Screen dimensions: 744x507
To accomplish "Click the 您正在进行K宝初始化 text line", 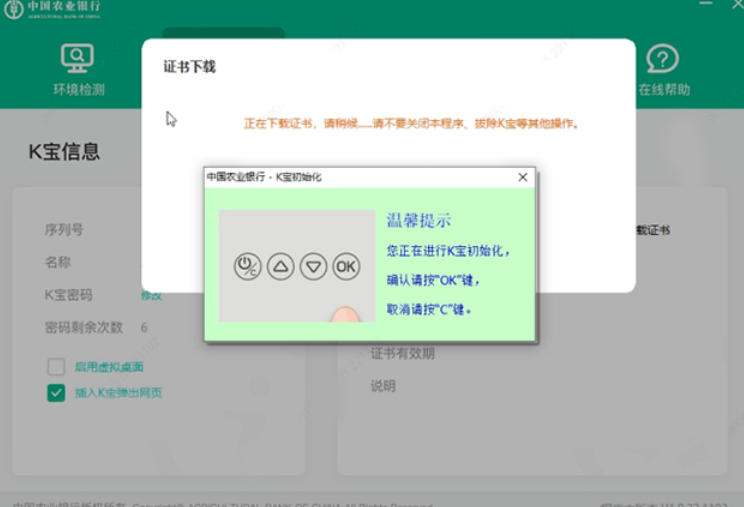I will [448, 250].
